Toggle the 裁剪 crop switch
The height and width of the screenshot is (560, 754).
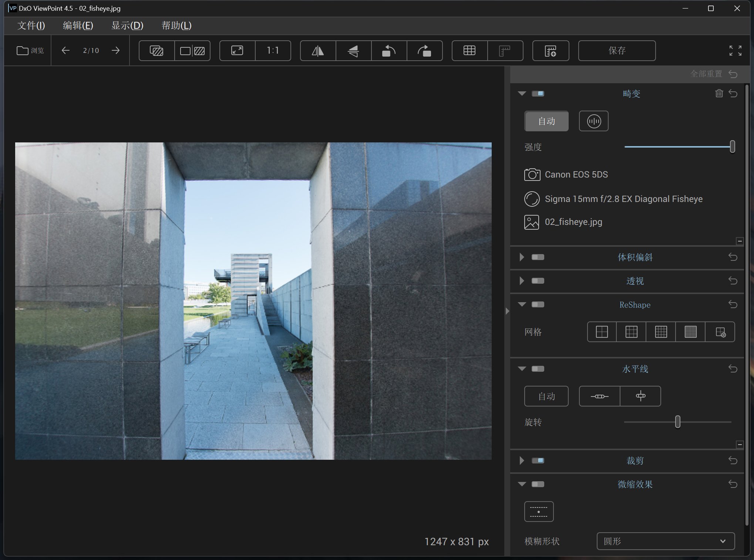538,461
